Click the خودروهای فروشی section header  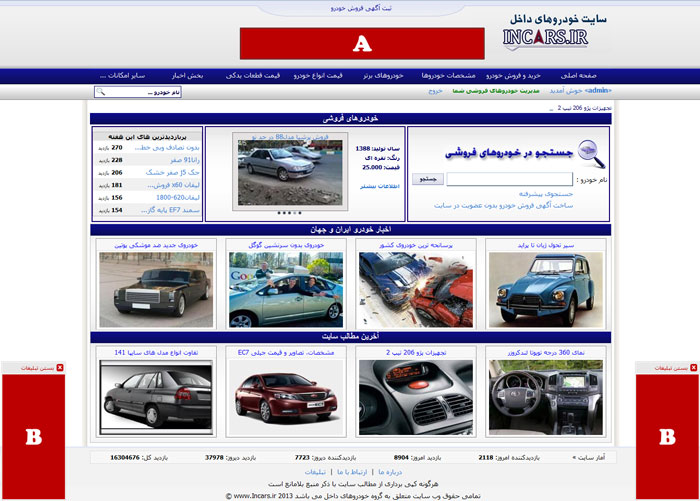(351, 118)
